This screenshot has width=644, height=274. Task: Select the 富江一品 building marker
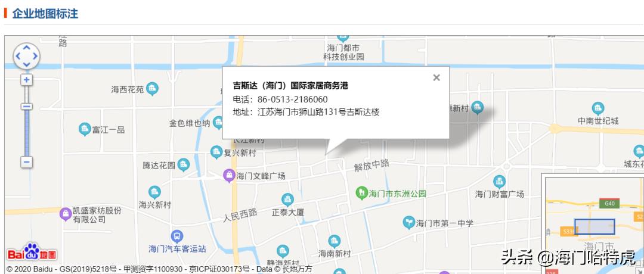pyautogui.click(x=85, y=129)
